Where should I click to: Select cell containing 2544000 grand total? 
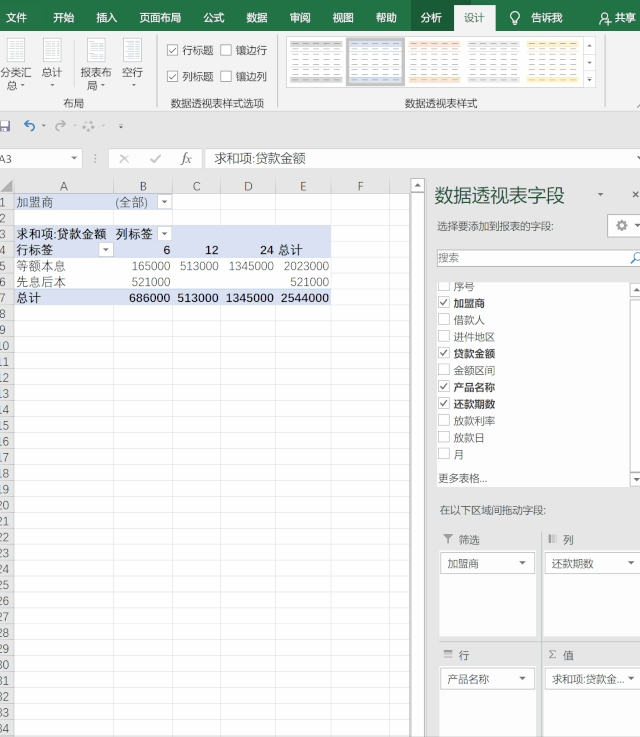tap(304, 298)
